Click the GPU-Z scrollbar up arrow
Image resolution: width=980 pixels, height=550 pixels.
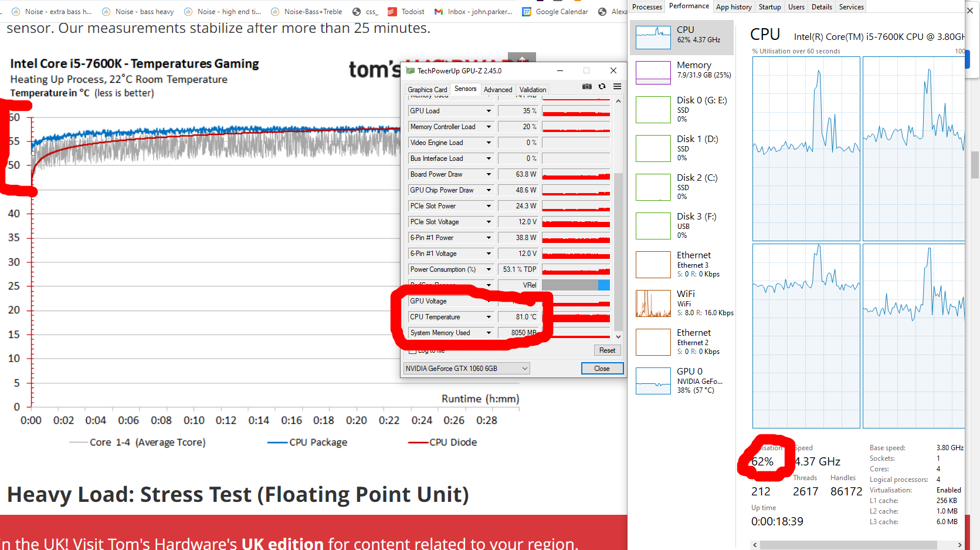pos(618,101)
